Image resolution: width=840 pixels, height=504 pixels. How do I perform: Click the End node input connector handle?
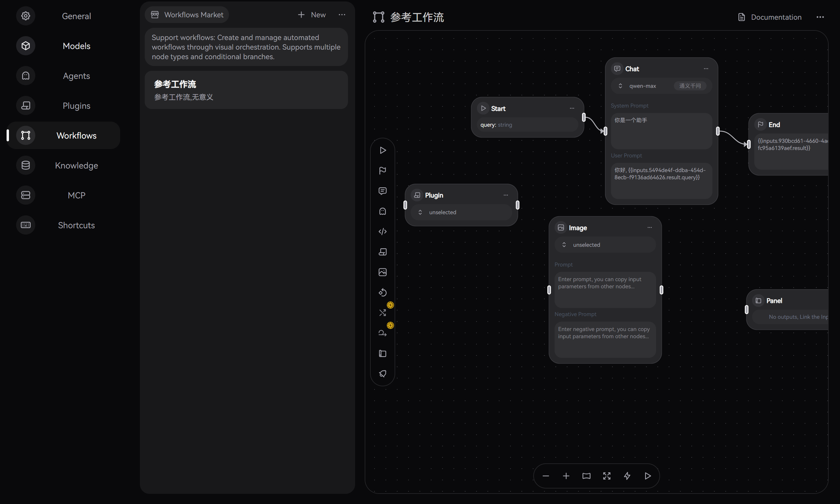pyautogui.click(x=749, y=144)
